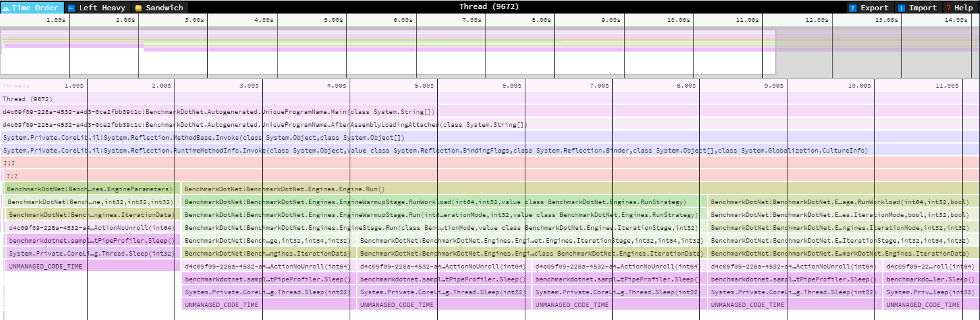Select RuntimeMethodInfo.Invoke frame
Image resolution: width=980 pixels, height=320 pixels.
[490, 150]
